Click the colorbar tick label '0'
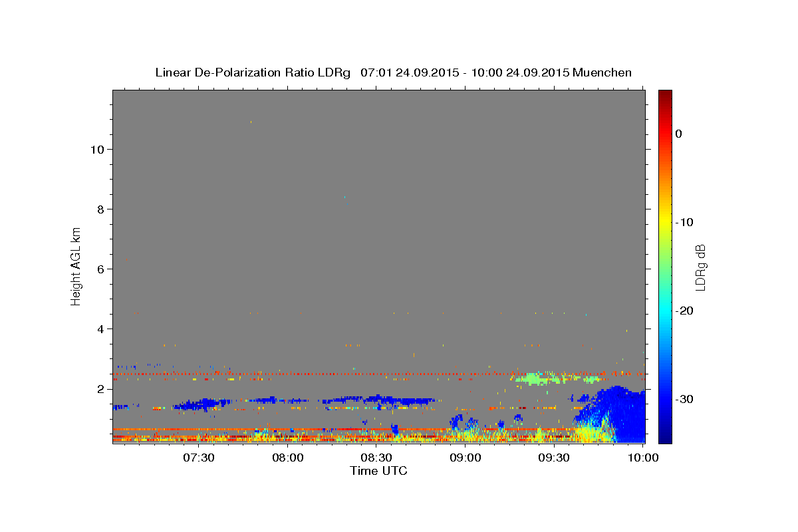Screen dimensions: 798x532 (x=679, y=134)
